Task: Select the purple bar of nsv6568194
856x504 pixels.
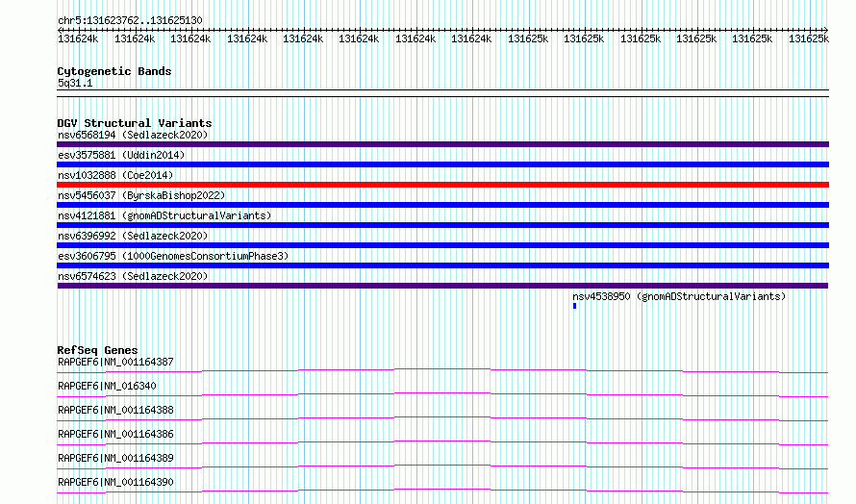Action: tap(442, 144)
